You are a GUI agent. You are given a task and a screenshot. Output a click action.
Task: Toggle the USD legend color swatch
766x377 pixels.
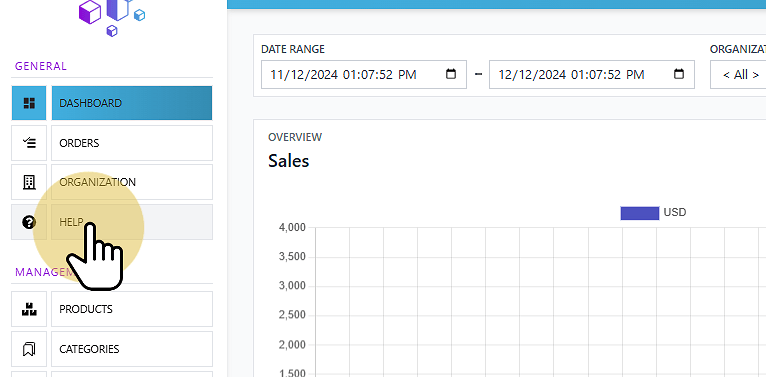pyautogui.click(x=639, y=213)
